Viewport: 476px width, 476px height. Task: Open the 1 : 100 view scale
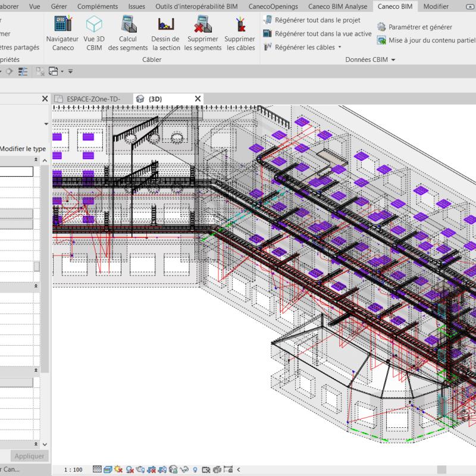(x=73, y=469)
